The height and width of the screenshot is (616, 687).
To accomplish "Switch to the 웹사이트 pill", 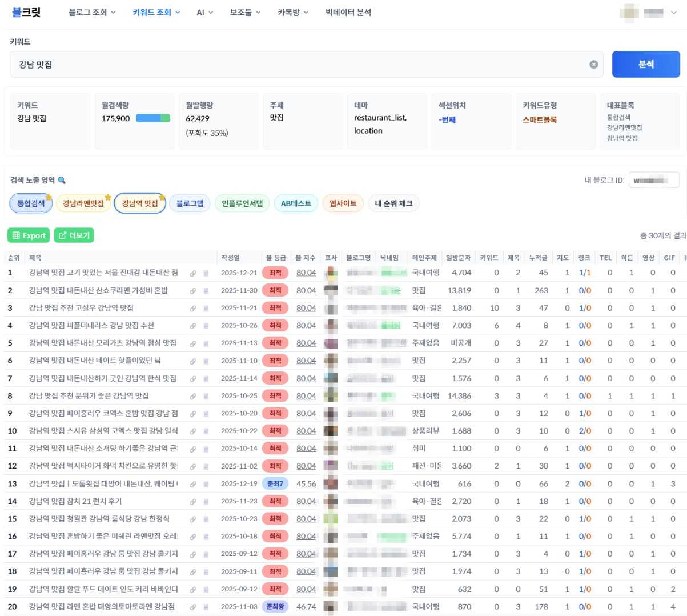I will pyautogui.click(x=343, y=203).
